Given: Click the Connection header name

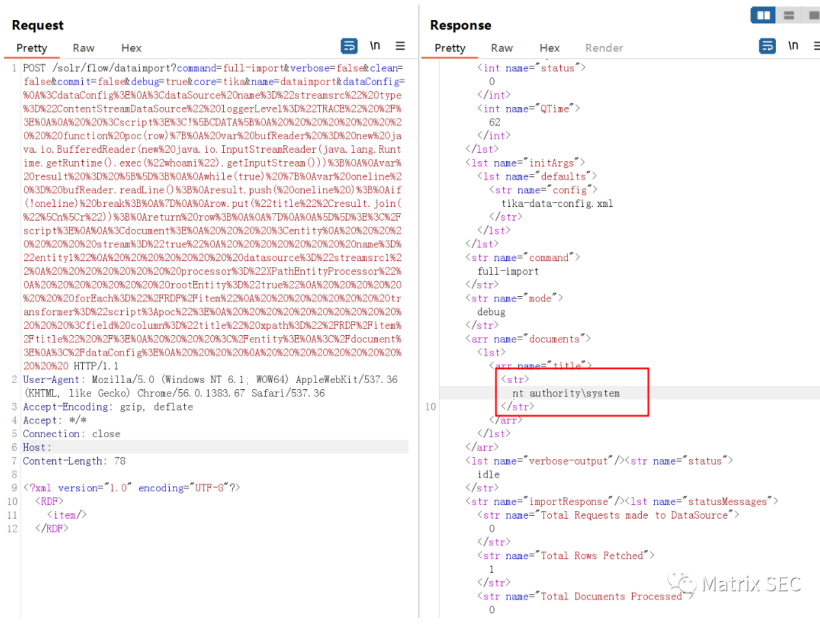Looking at the screenshot, I should point(51,434).
